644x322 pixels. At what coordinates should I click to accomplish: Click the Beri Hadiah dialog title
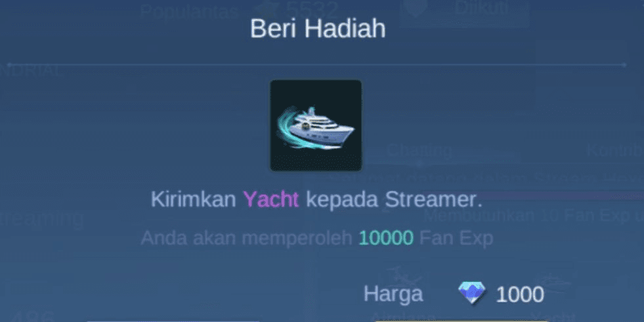(318, 29)
